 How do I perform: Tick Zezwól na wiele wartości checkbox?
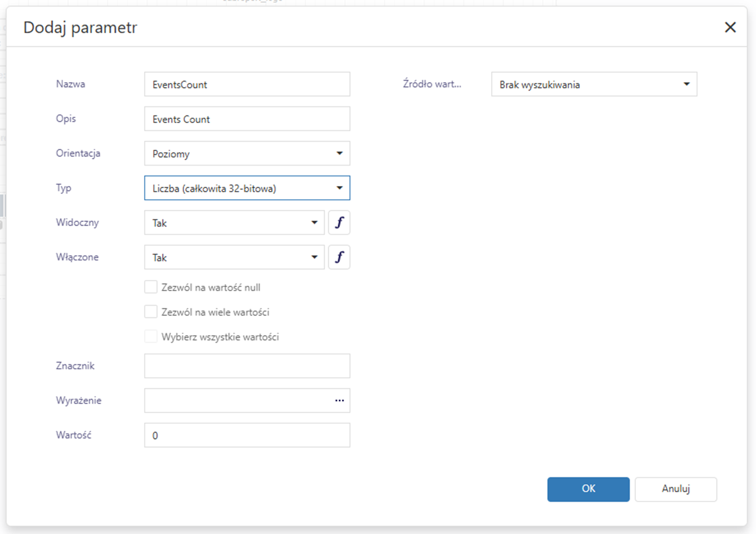[151, 312]
